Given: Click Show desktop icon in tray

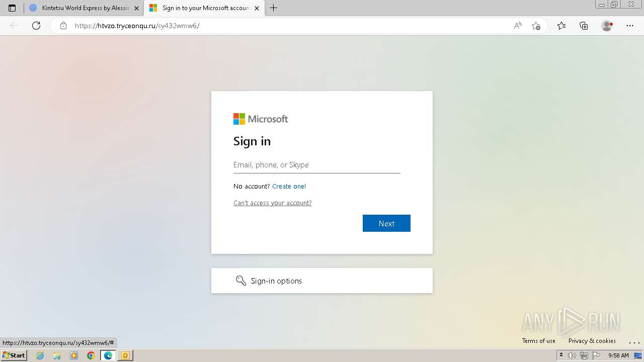Looking at the screenshot, I should click(x=638, y=355).
